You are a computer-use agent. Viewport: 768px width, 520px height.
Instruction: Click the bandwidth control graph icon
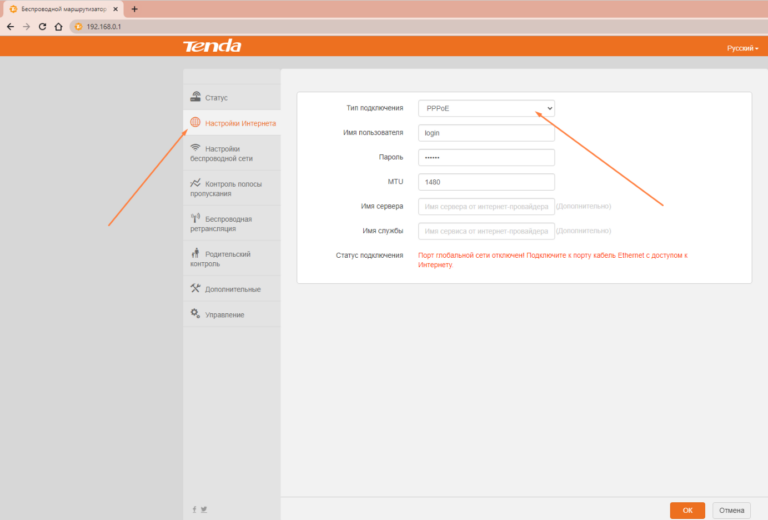[196, 183]
